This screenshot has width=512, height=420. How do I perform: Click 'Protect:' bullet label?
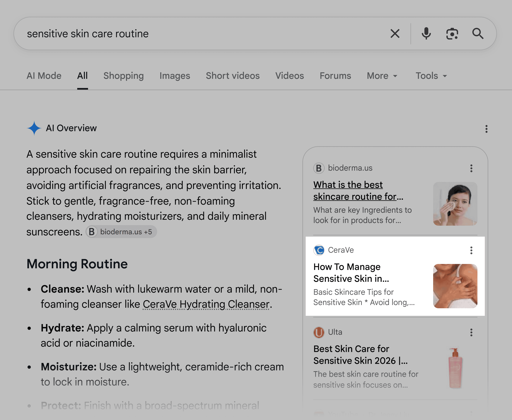(x=61, y=406)
